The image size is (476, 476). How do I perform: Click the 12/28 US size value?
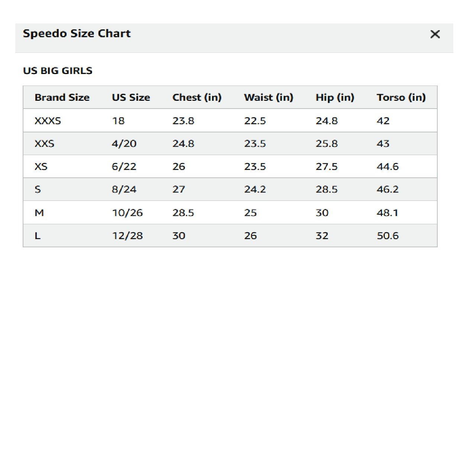(x=127, y=236)
